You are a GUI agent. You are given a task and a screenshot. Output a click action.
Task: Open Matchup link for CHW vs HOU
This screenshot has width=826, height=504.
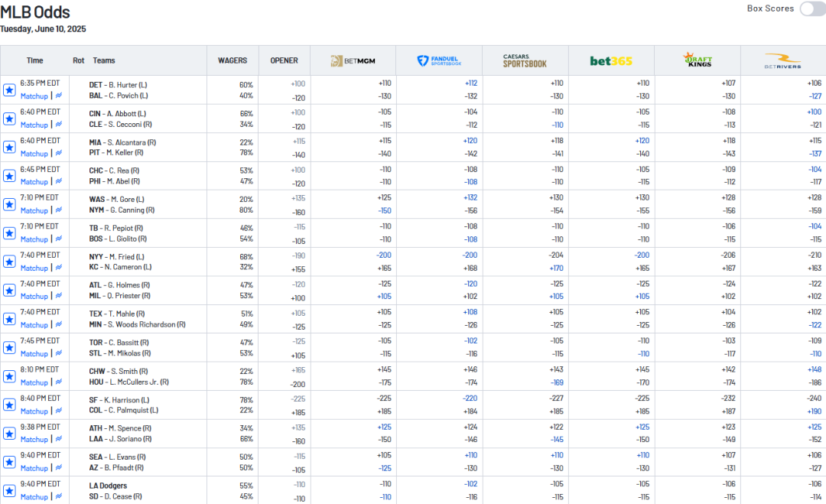[x=34, y=382]
